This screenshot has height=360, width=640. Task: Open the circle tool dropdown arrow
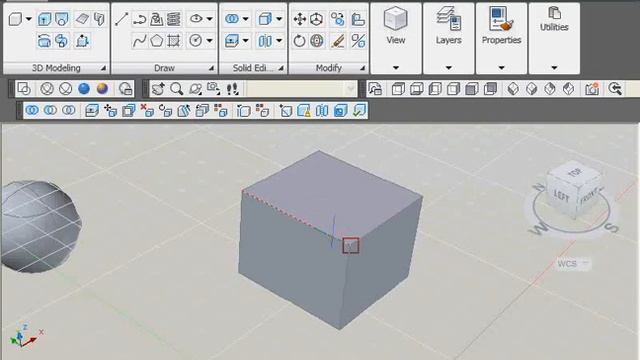click(x=209, y=40)
